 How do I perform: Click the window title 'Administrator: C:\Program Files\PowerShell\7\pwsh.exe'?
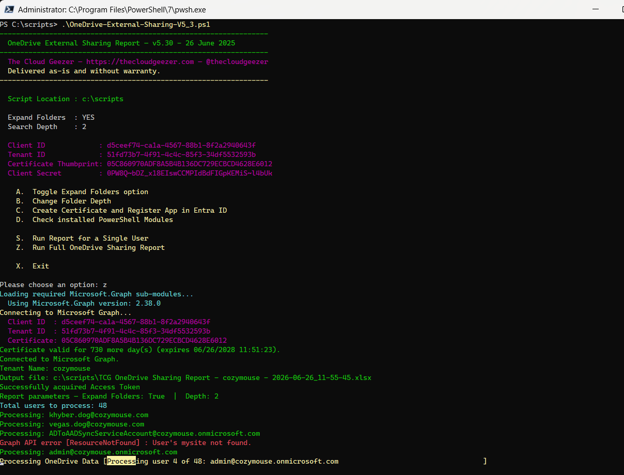point(112,10)
